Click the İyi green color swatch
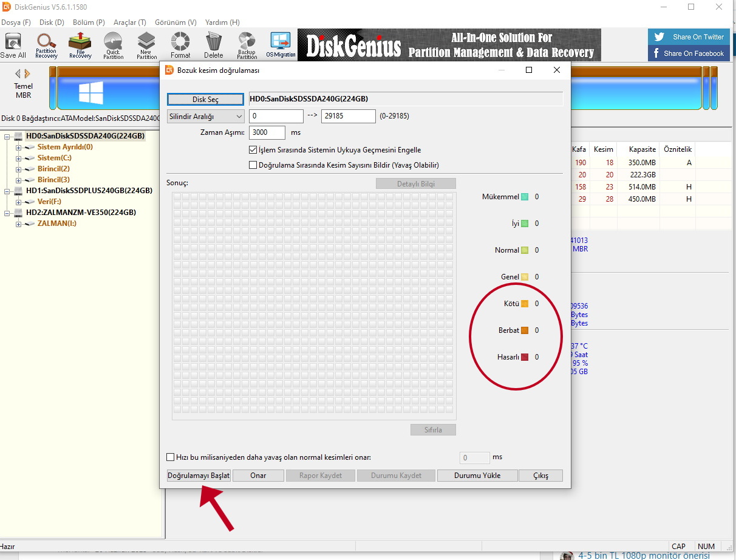Viewport: 736px width, 560px height. (525, 224)
